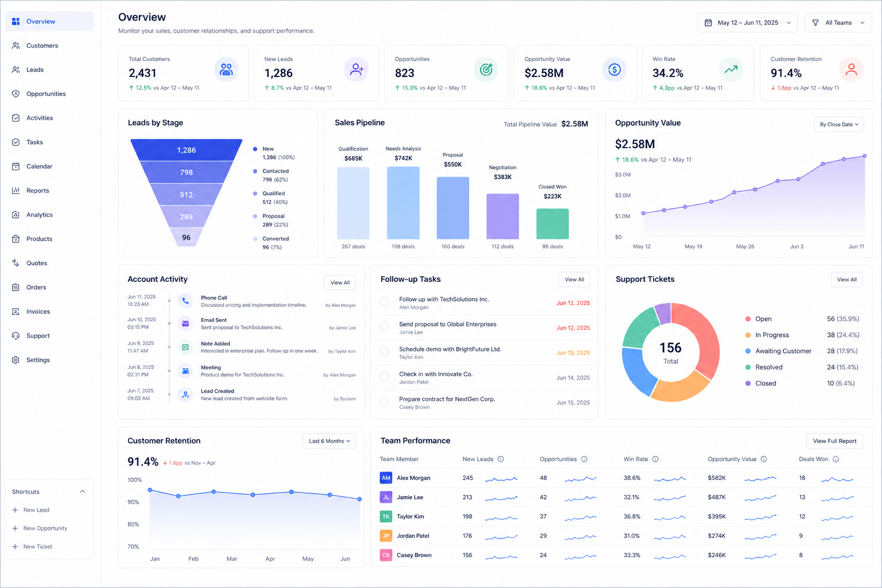Click View All in Account Activity
The height and width of the screenshot is (588, 882).
[340, 283]
